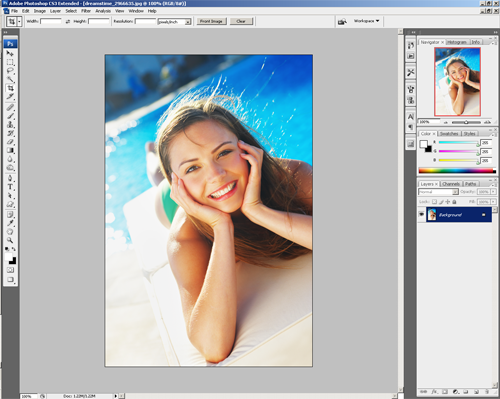This screenshot has height=399, width=500.
Task: Select the Pen tool
Action: (10, 178)
